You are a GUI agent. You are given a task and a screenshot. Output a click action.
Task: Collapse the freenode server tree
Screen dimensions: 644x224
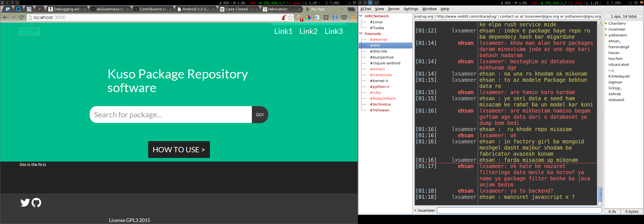tap(361, 34)
